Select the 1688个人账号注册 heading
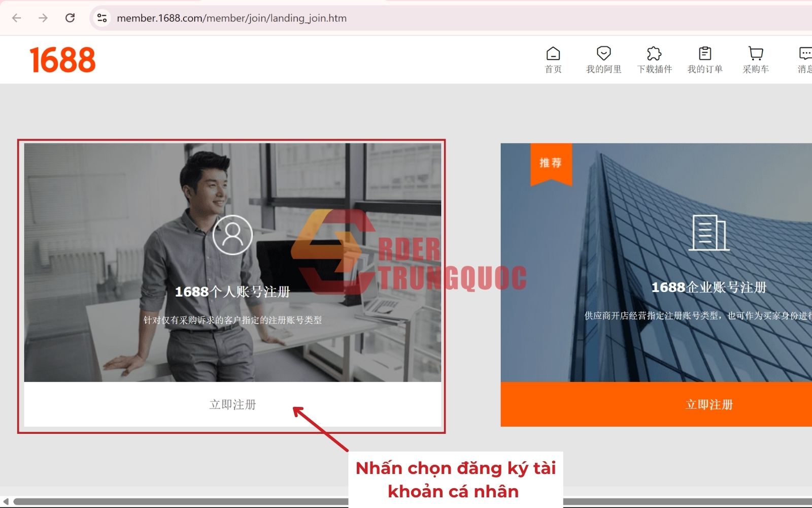The height and width of the screenshot is (508, 812). (232, 292)
